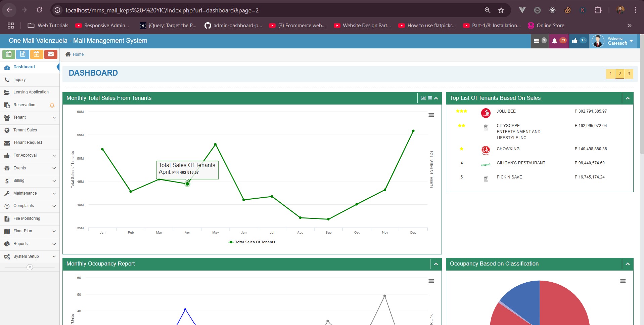The image size is (644, 325).
Task: Open the Online Store bookmark
Action: pyautogui.click(x=546, y=26)
